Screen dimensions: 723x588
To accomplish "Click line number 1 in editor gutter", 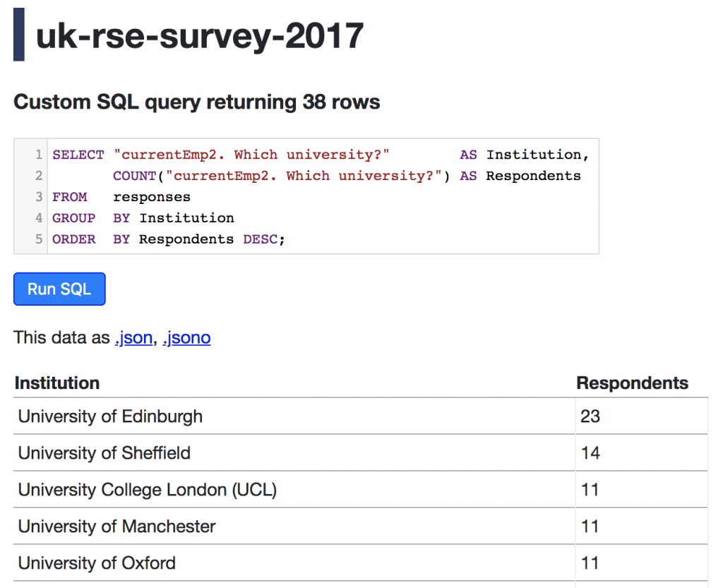I will pos(39,155).
